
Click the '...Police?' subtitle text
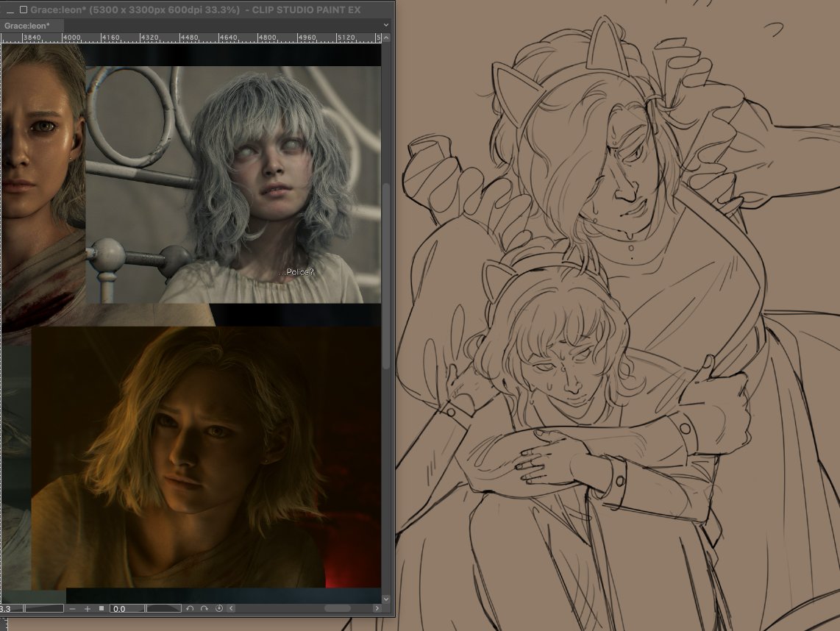click(x=296, y=272)
